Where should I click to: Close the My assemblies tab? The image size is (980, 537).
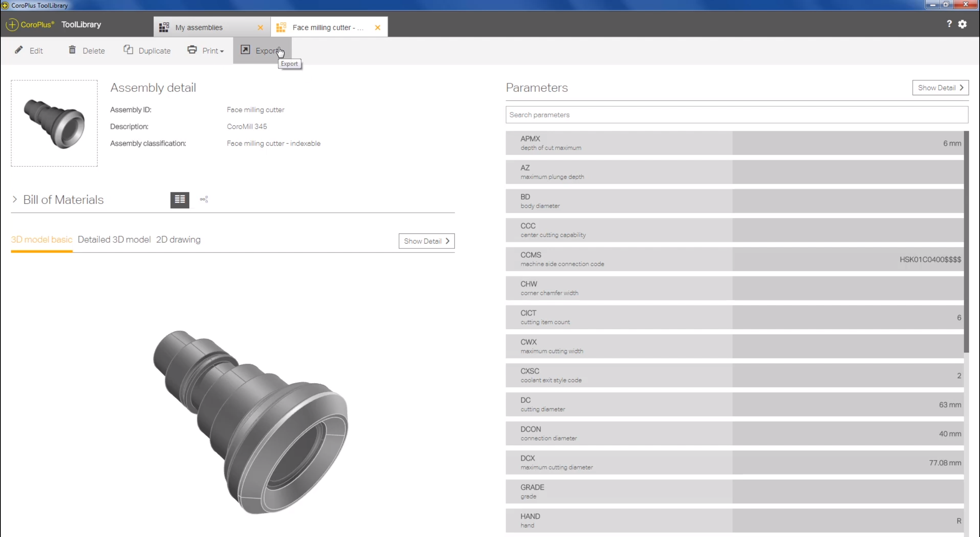pos(260,28)
